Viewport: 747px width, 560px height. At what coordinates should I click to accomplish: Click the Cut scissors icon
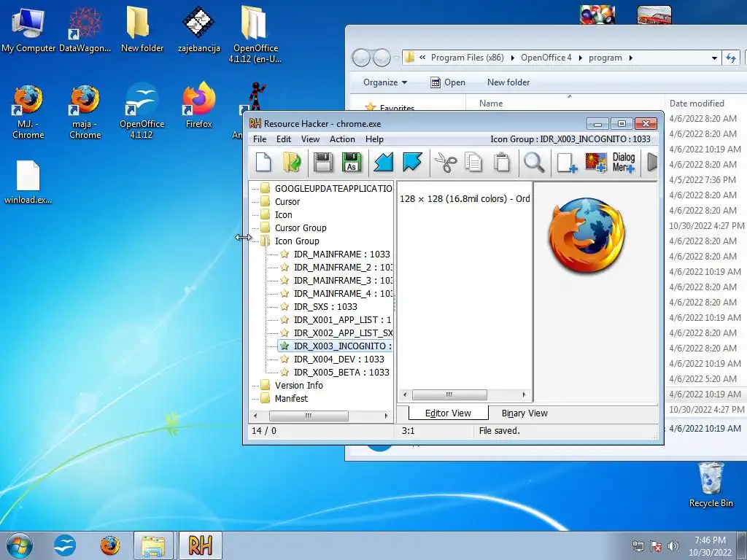tap(446, 162)
